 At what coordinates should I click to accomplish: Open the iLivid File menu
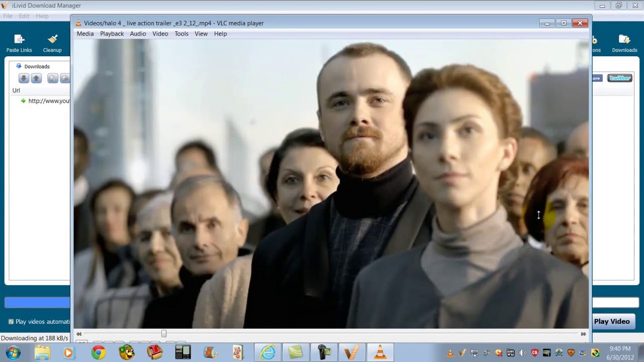(8, 16)
